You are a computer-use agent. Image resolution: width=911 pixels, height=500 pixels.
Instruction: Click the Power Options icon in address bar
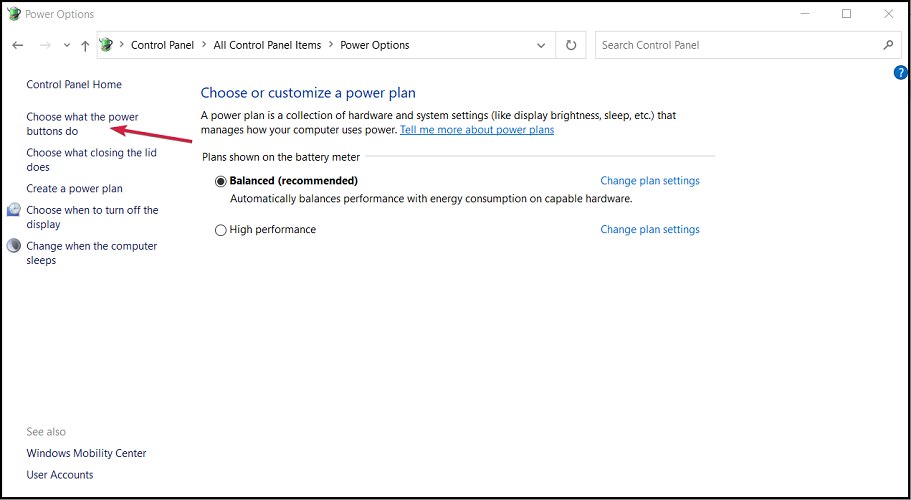[x=107, y=45]
